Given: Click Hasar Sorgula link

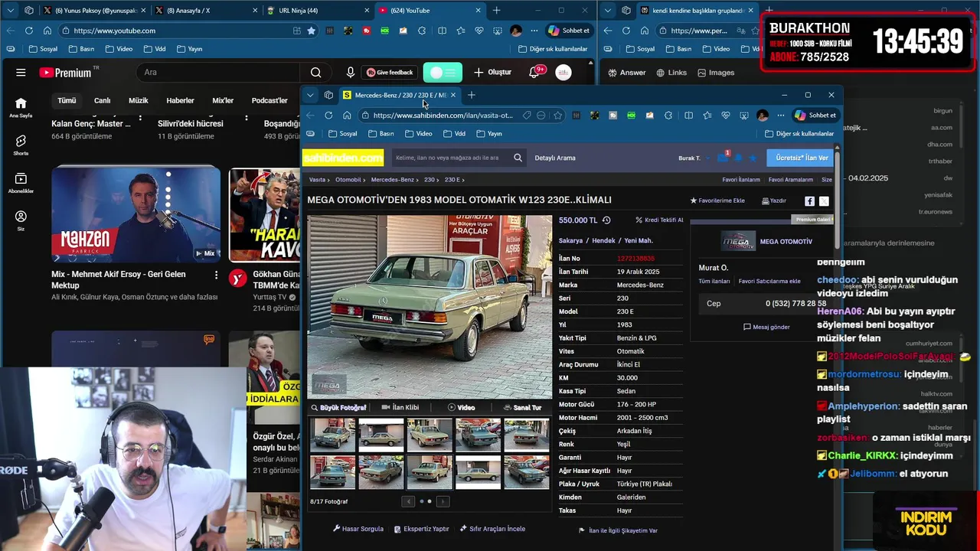Looking at the screenshot, I should (x=358, y=529).
